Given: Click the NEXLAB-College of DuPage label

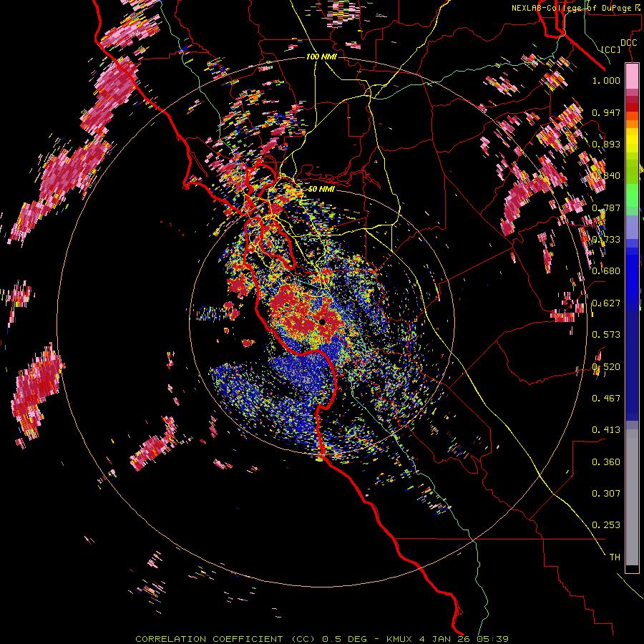Looking at the screenshot, I should (x=571, y=8).
